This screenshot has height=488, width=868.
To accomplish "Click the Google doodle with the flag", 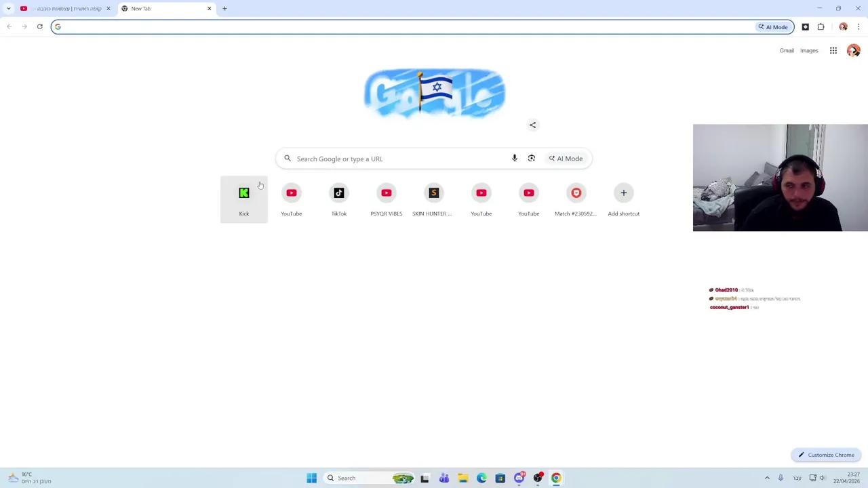I will coord(434,94).
